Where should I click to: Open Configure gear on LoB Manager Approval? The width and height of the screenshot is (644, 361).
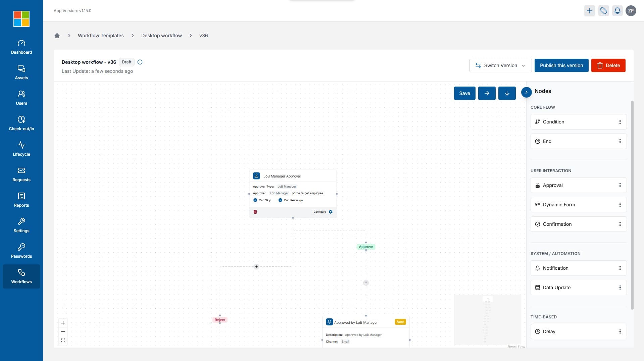(331, 212)
